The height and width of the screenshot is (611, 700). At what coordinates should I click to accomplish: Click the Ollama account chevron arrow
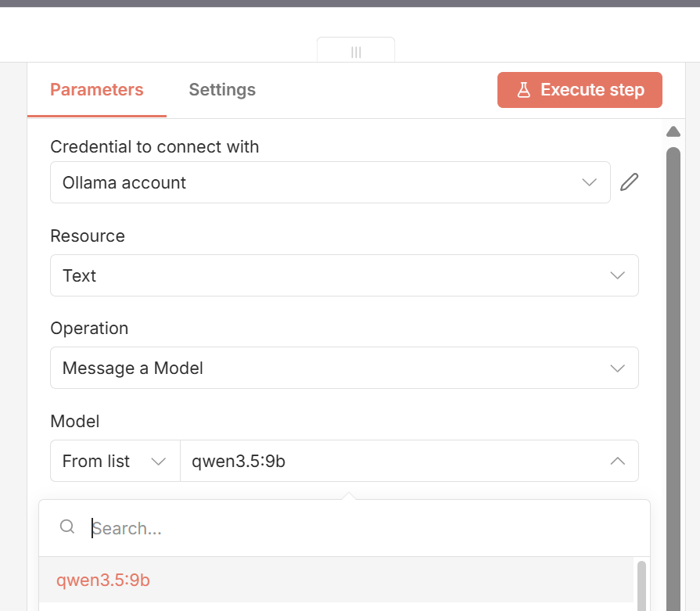[589, 182]
